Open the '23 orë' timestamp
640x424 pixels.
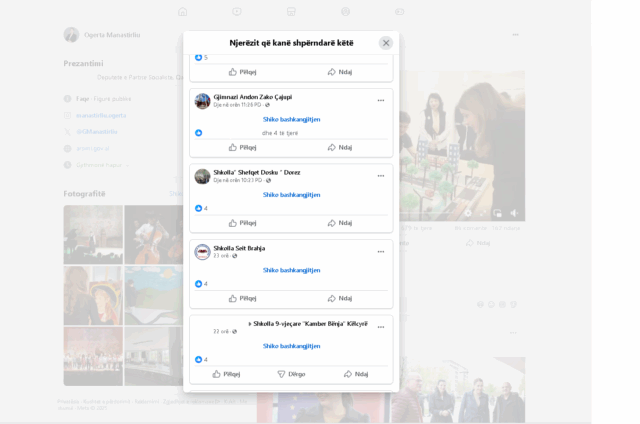pyautogui.click(x=221, y=256)
